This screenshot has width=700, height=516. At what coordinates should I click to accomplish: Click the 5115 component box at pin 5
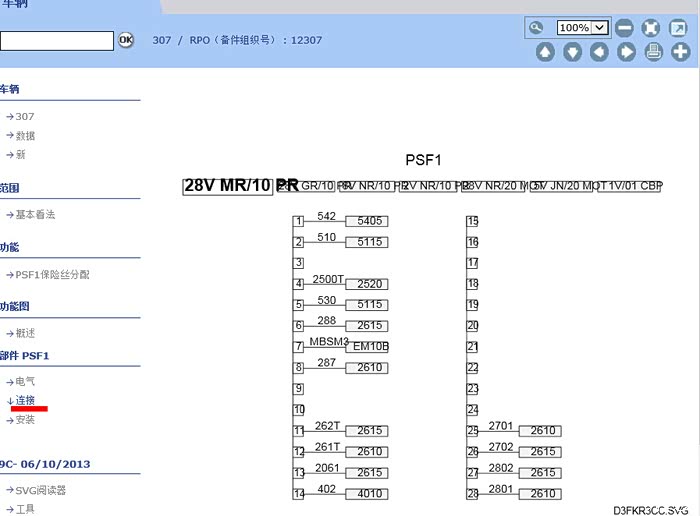tap(367, 305)
